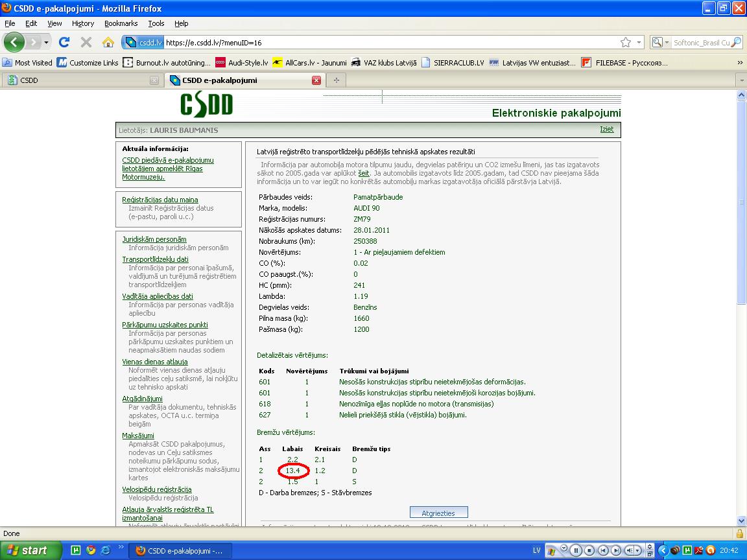Close the CSDD e-pakalpojumi tab
The height and width of the screenshot is (560, 747).
pos(316,80)
